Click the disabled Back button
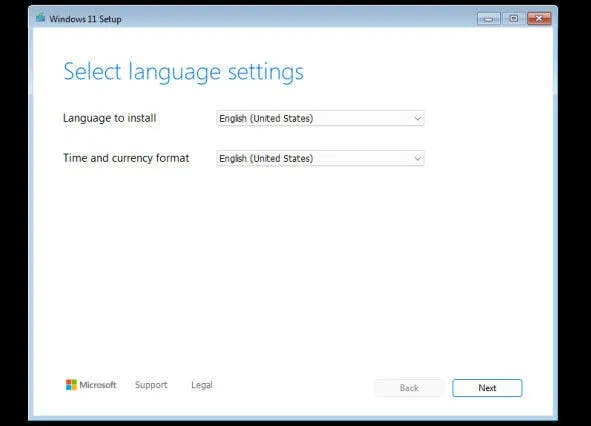This screenshot has height=426, width=591. click(409, 388)
